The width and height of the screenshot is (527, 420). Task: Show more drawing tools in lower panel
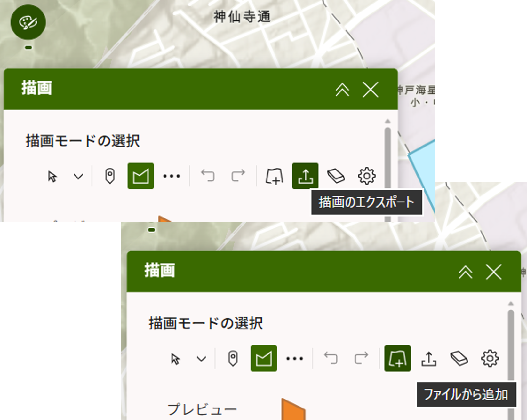294,358
